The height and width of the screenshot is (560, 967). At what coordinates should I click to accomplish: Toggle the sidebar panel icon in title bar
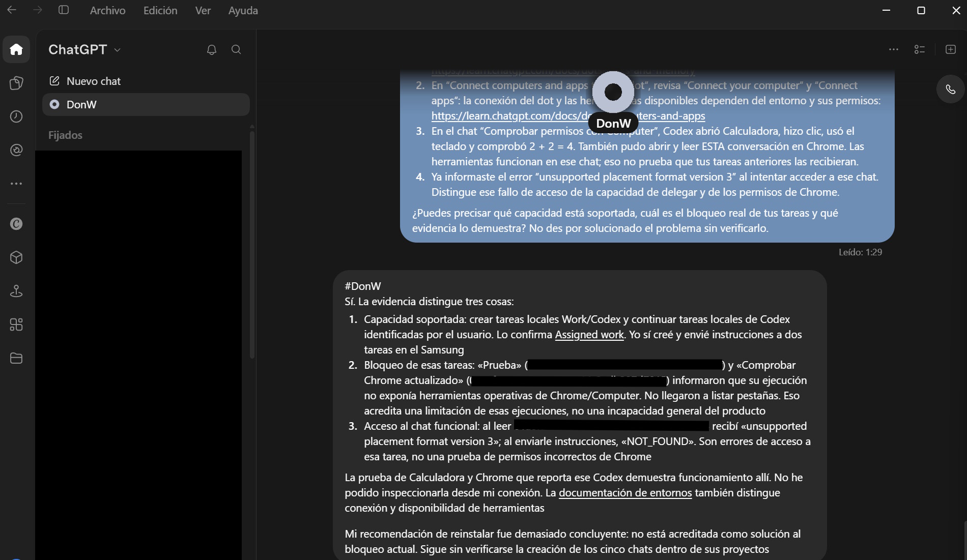click(x=64, y=10)
